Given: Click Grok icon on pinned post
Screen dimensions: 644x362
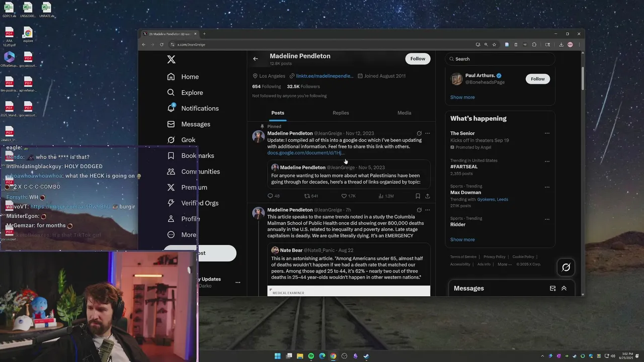Looking at the screenshot, I should tap(419, 133).
